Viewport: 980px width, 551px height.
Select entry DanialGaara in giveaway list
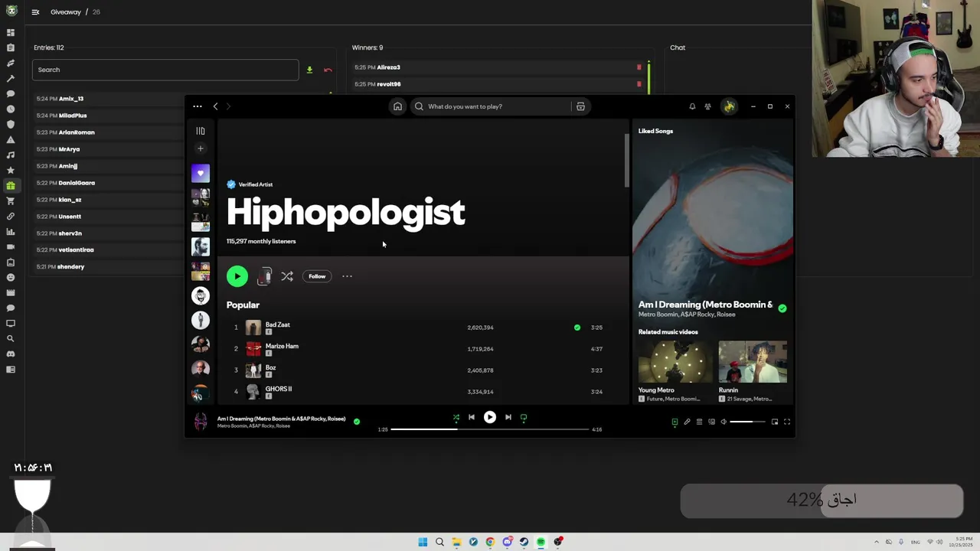77,183
